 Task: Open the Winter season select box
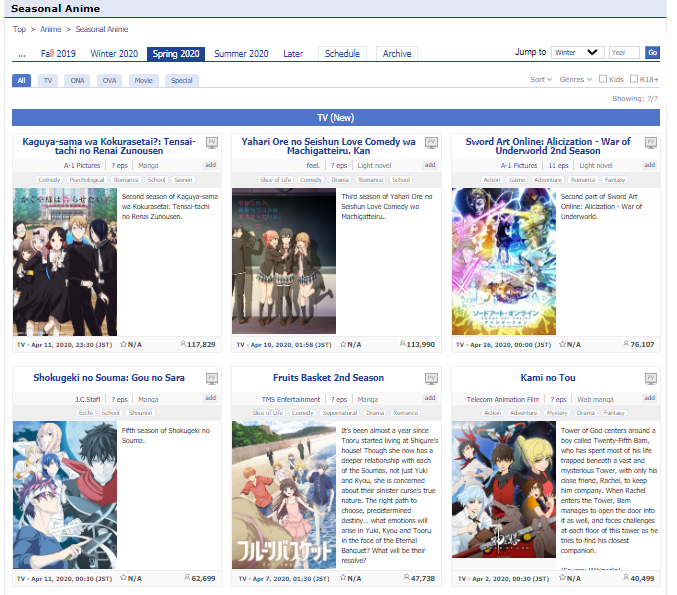coord(577,52)
